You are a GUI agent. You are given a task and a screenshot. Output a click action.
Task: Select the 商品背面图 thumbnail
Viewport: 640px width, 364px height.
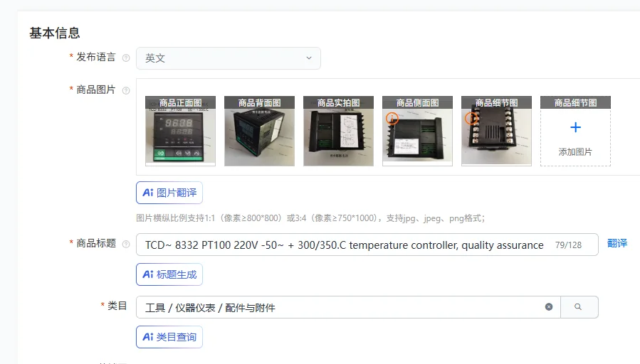point(259,131)
